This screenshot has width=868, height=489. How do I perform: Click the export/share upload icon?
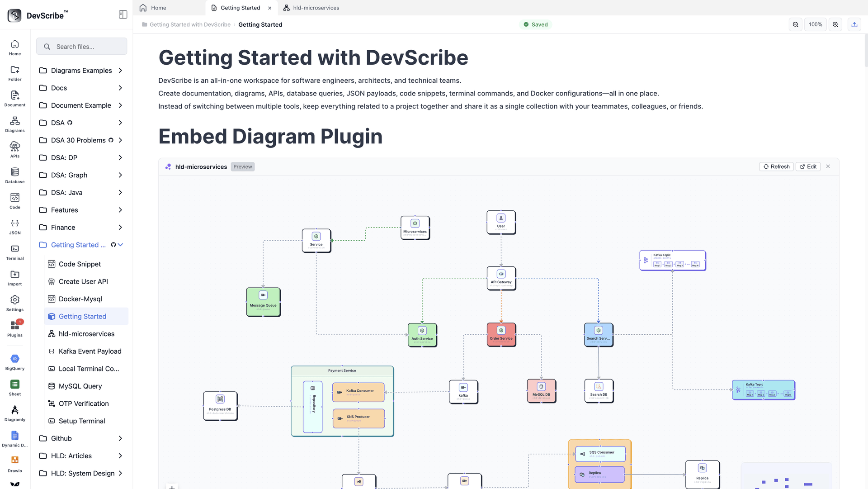(x=854, y=24)
